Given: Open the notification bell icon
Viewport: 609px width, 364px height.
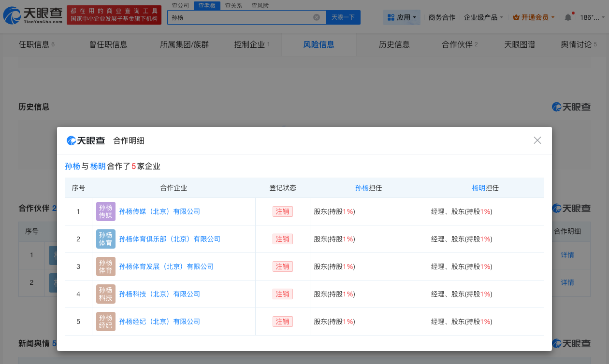Looking at the screenshot, I should click(567, 16).
